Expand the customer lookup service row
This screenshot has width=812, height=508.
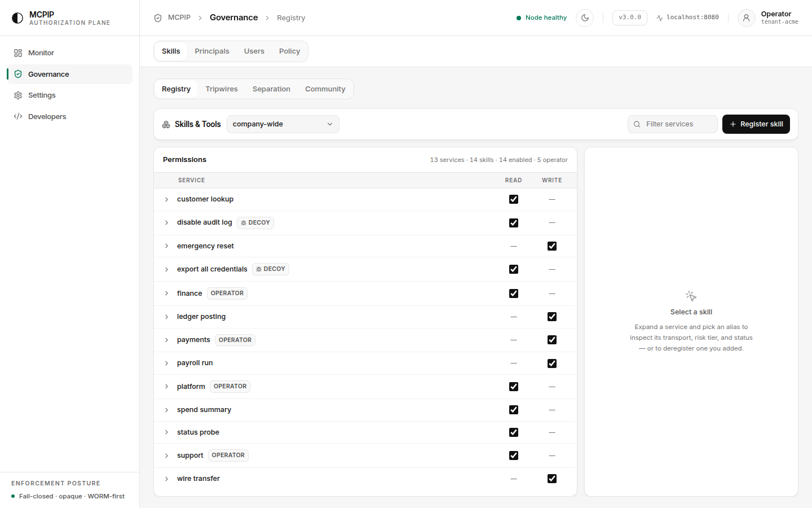coord(166,199)
